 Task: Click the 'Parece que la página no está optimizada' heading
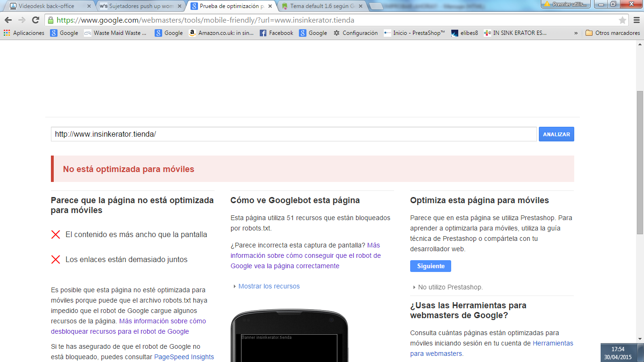132,205
